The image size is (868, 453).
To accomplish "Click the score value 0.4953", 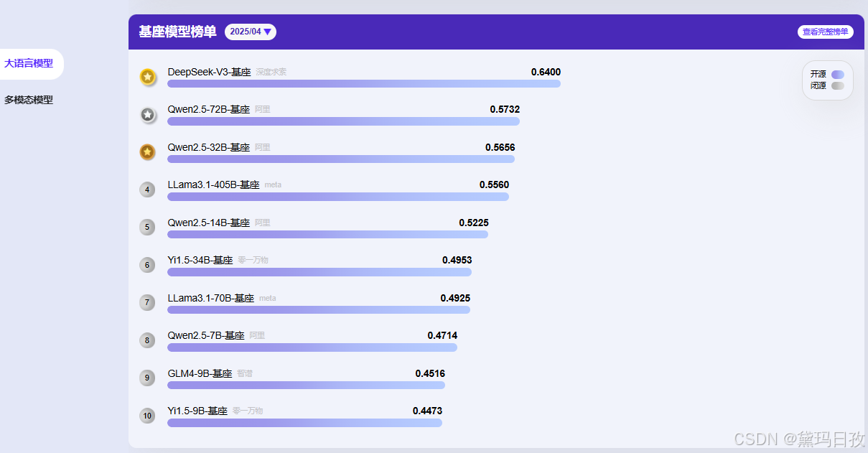I will click(x=457, y=260).
